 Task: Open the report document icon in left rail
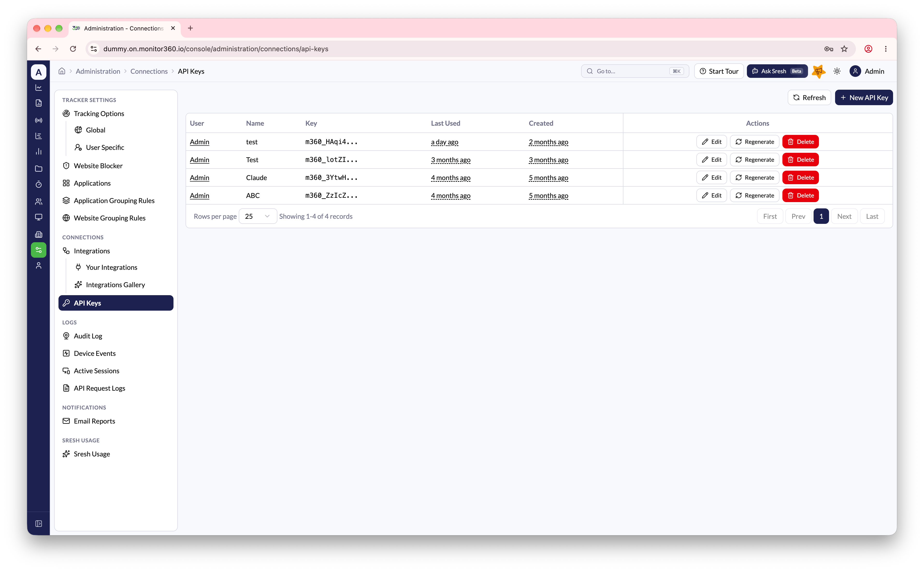point(38,103)
